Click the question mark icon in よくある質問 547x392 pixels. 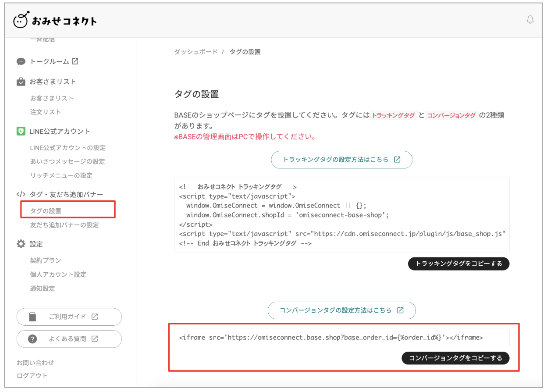pos(32,339)
